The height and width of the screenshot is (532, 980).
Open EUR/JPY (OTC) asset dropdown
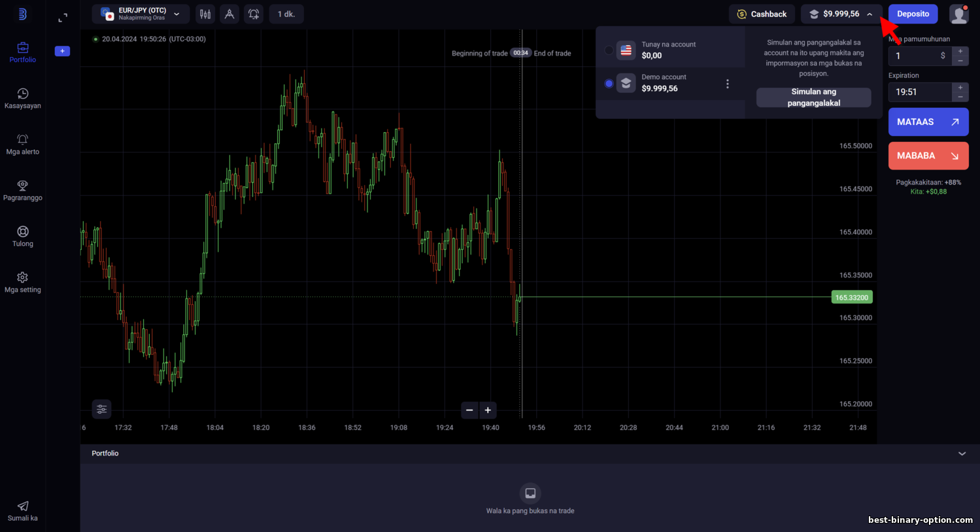tap(141, 14)
